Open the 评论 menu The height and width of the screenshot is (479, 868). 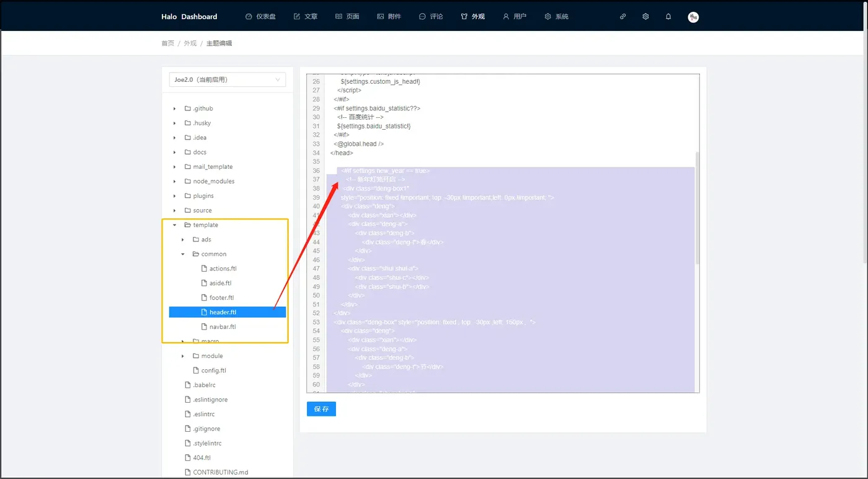[431, 17]
